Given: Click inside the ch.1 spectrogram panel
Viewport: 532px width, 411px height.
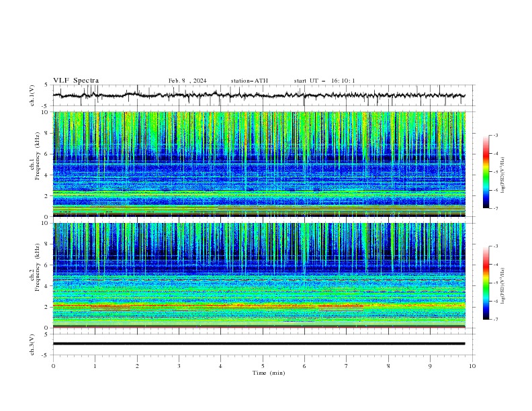Looking at the screenshot, I should [259, 164].
